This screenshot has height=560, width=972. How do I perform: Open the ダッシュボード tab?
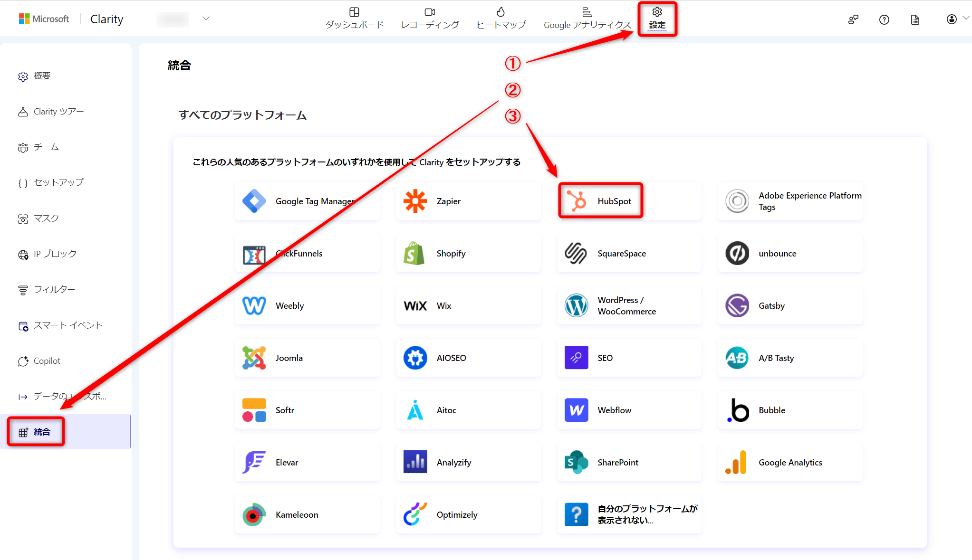tap(354, 18)
